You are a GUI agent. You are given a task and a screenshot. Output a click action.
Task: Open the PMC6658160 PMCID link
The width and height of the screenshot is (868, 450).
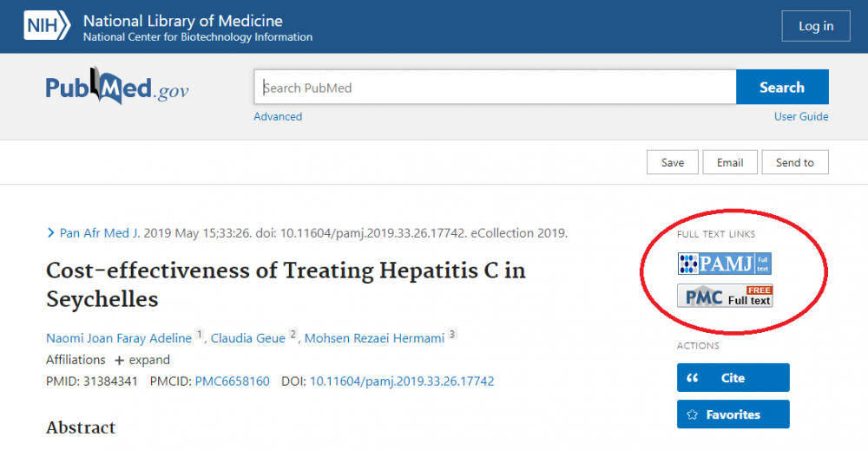232,382
